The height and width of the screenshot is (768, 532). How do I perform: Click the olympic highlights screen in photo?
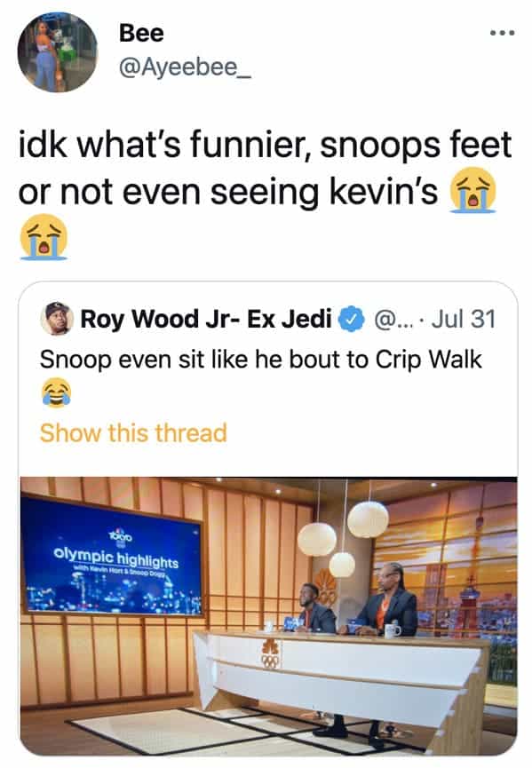(x=112, y=557)
